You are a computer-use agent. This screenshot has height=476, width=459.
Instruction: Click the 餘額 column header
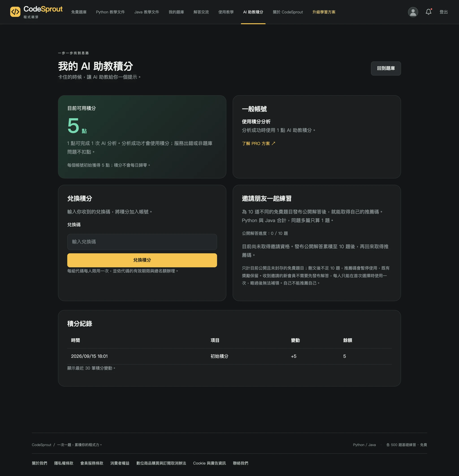347,340
